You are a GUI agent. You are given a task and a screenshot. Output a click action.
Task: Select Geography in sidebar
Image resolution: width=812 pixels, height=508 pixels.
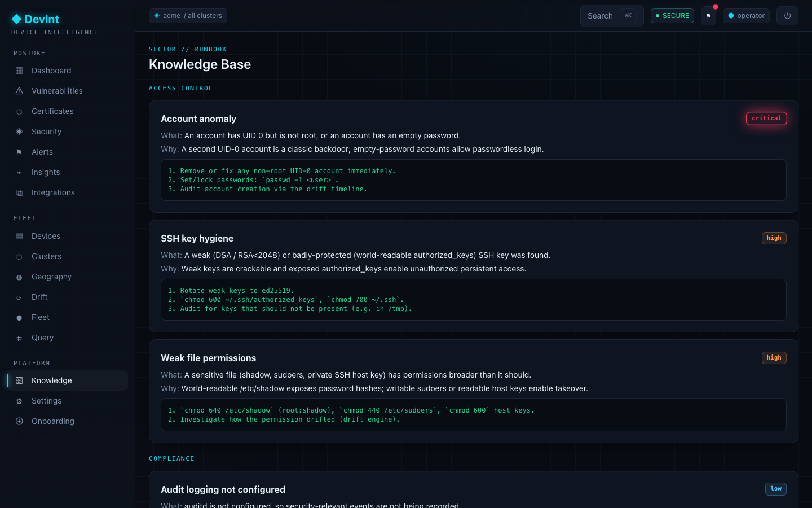point(68,277)
